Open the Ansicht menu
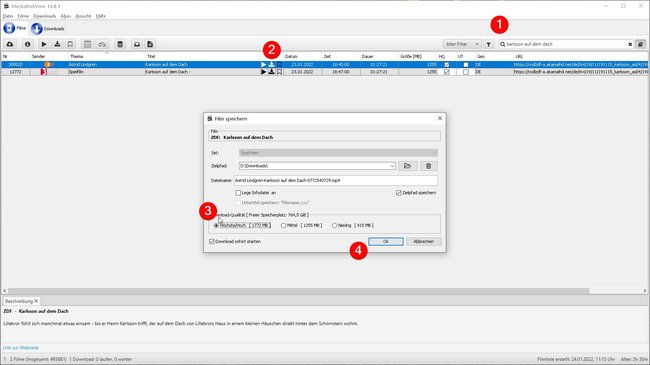 83,16
